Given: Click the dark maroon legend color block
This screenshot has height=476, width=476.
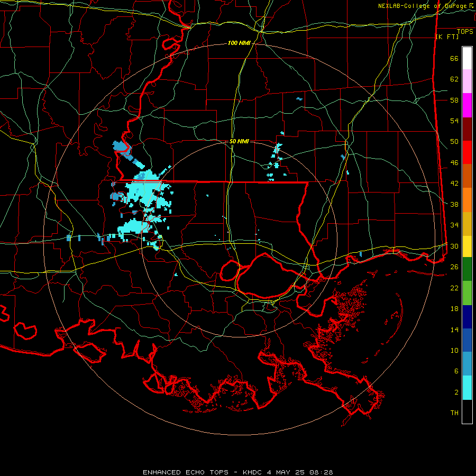Looking at the screenshot, I should coord(467,129).
